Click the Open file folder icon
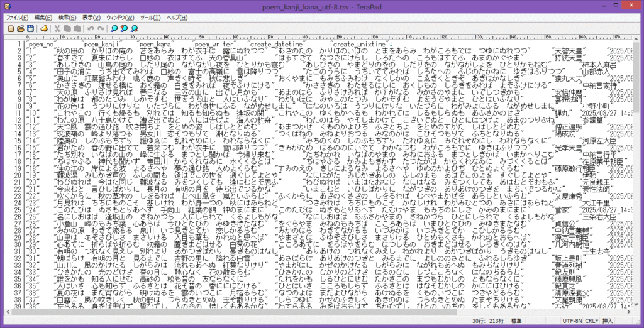644x328 pixels. pos(20,28)
